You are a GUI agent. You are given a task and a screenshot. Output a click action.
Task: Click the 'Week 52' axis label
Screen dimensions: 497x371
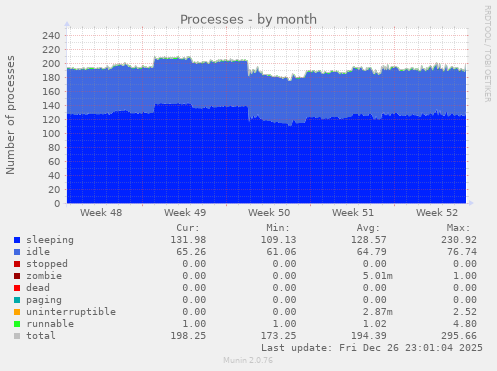tap(437, 213)
